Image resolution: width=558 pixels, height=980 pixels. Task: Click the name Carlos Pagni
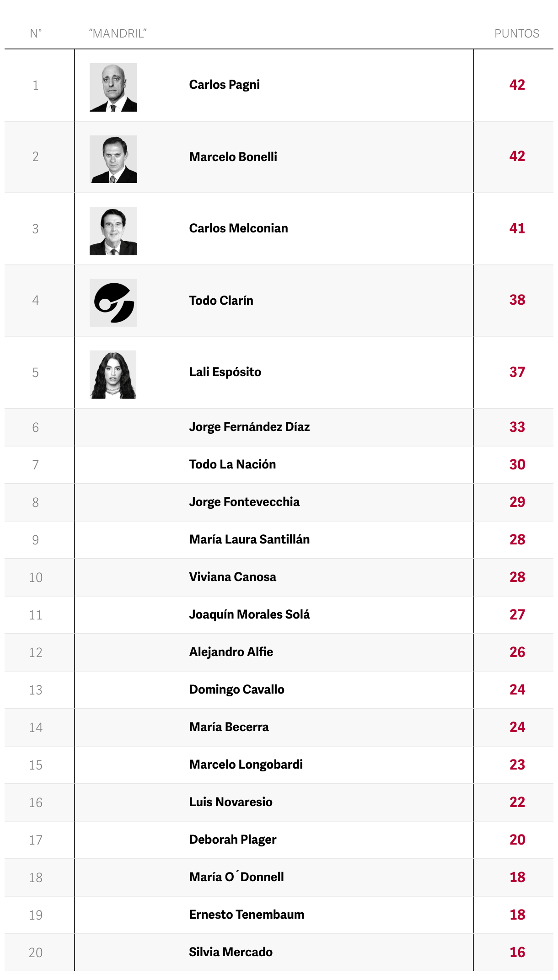pyautogui.click(x=225, y=85)
